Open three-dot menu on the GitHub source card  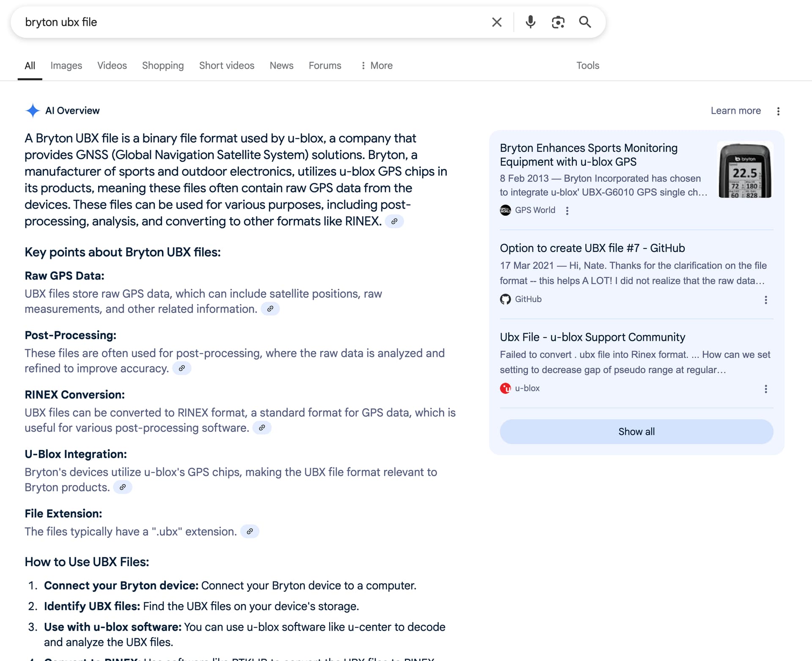pyautogui.click(x=765, y=300)
